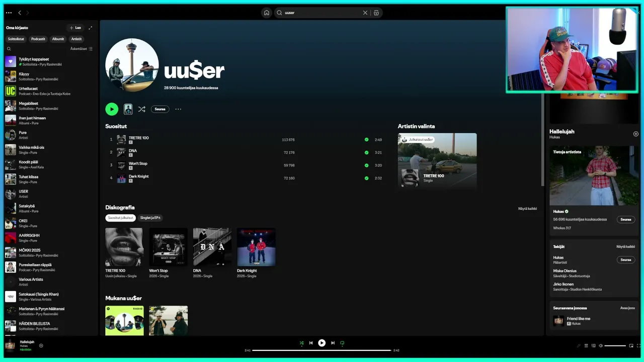The height and width of the screenshot is (362, 644).
Task: Add playing song via plus icon in bottom bar
Action: (41, 345)
